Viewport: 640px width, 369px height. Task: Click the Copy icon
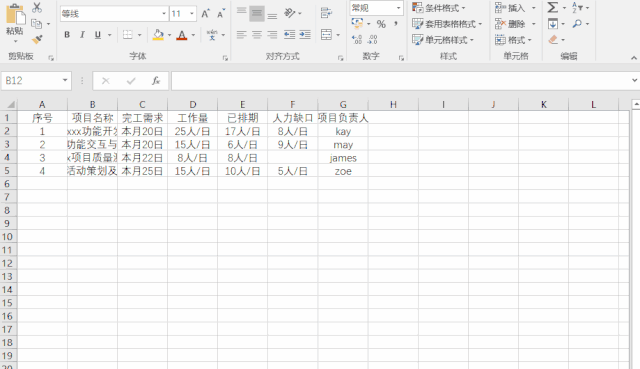point(36,24)
